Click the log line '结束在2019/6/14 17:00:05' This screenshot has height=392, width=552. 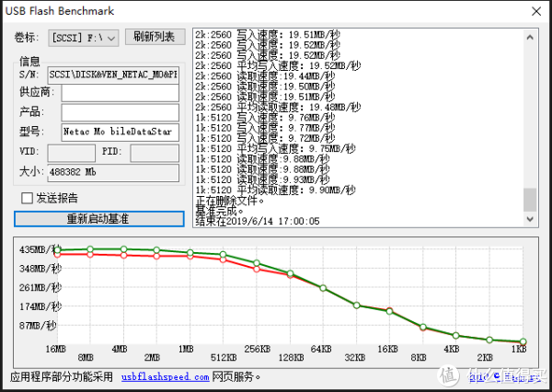click(258, 221)
